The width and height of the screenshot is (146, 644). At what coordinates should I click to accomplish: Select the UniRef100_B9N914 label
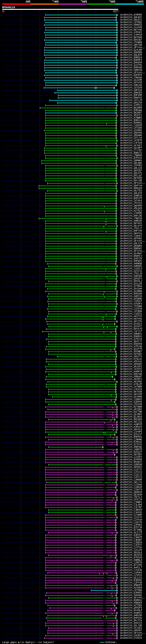click(131, 58)
